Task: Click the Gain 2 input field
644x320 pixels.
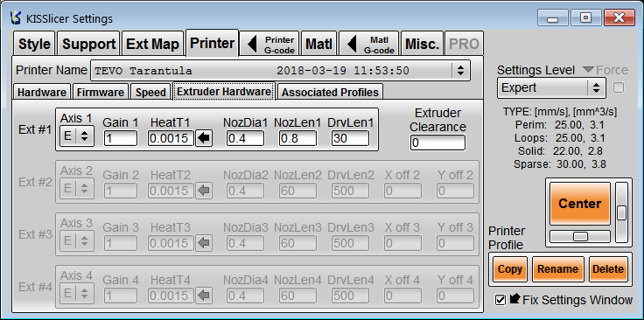Action: point(121,191)
